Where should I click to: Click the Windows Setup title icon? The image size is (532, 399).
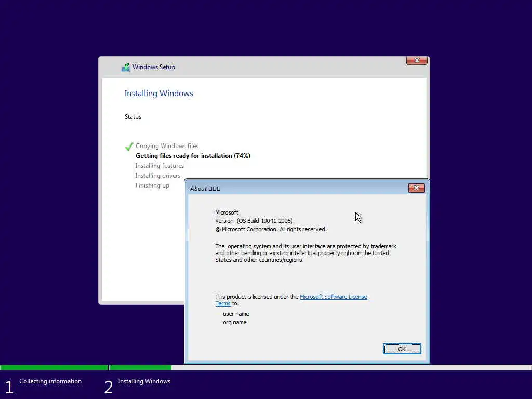(126, 67)
